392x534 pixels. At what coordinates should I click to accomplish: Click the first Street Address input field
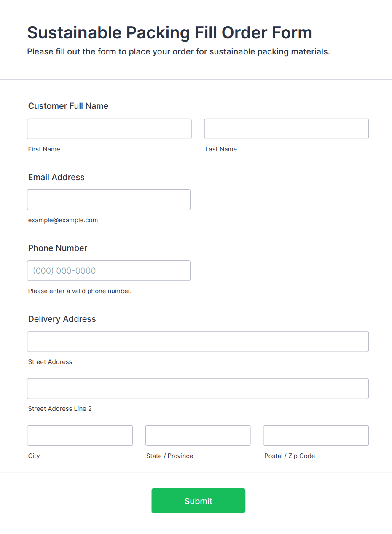tap(198, 342)
